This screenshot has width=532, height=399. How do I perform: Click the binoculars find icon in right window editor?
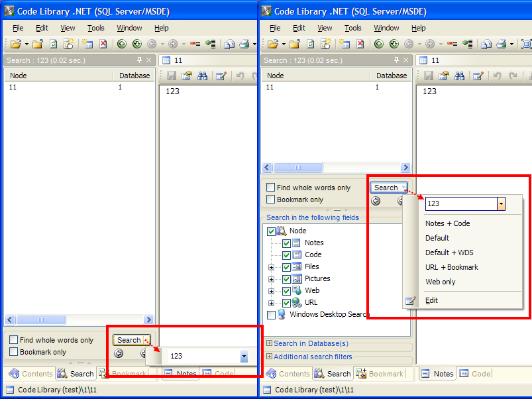pyautogui.click(x=459, y=76)
